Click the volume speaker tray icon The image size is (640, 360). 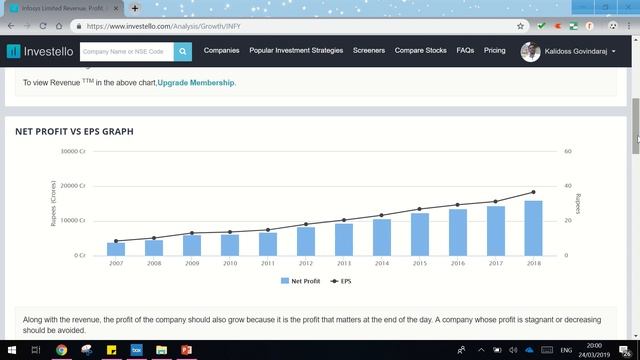click(513, 350)
